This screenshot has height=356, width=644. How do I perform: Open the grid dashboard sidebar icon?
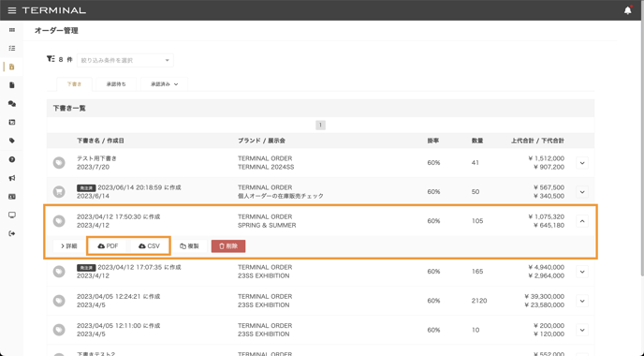click(x=12, y=30)
